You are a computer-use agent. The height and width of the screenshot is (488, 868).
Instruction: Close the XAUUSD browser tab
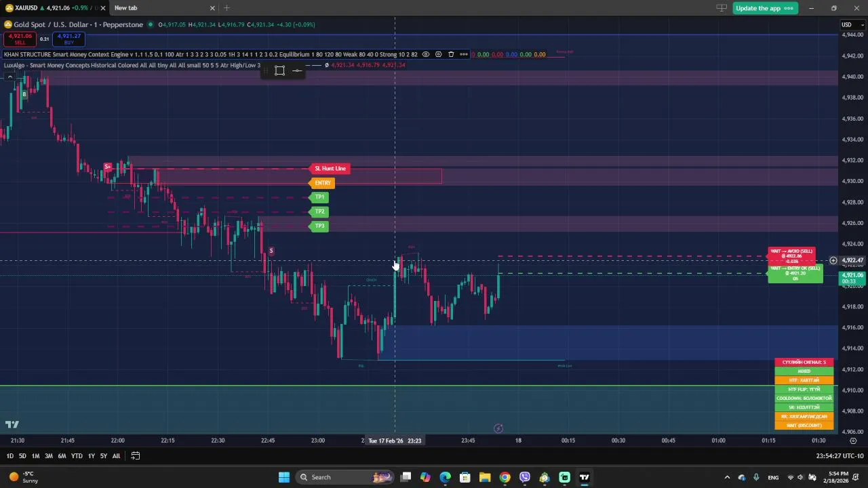[103, 8]
